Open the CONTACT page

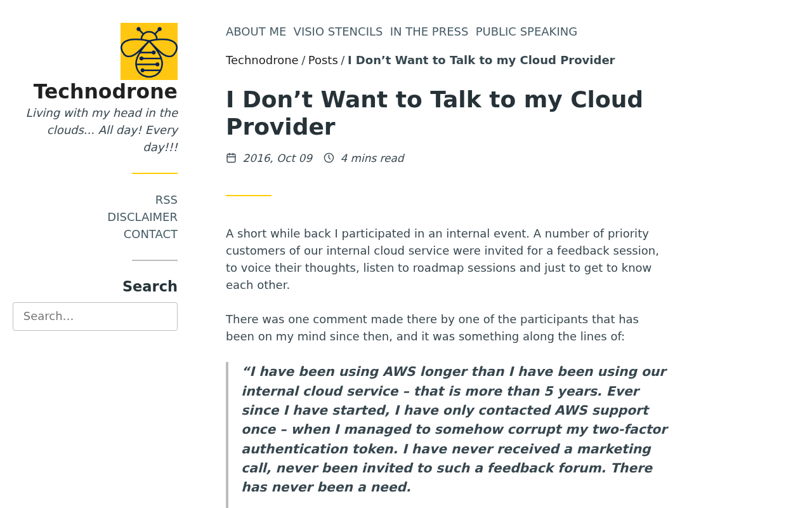(x=150, y=233)
